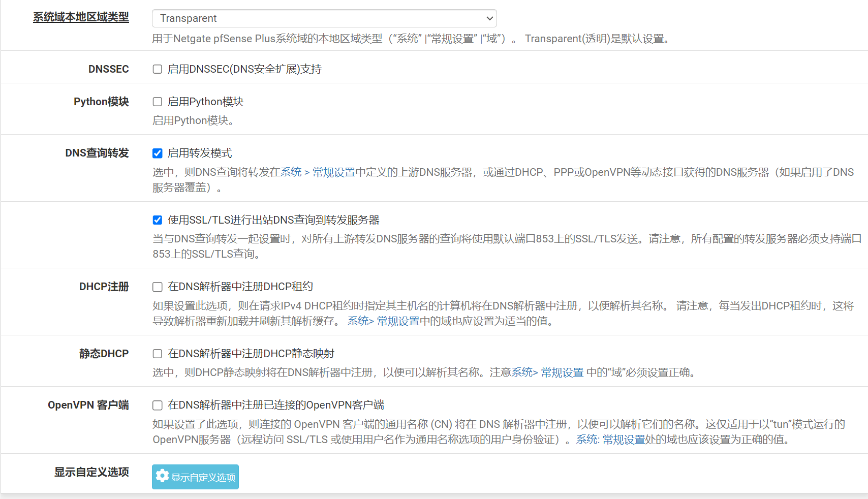Open 系统> 常规设置 link in 静态DHCP description

point(547,372)
